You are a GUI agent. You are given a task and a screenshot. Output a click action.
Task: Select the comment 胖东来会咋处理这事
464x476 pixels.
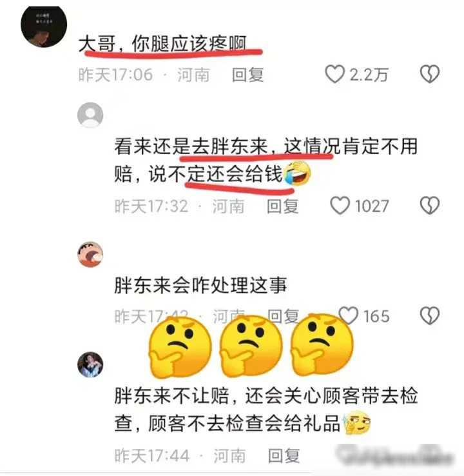200,285
